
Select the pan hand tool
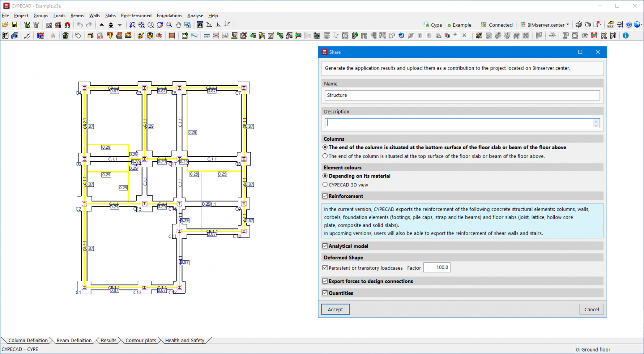[178, 25]
